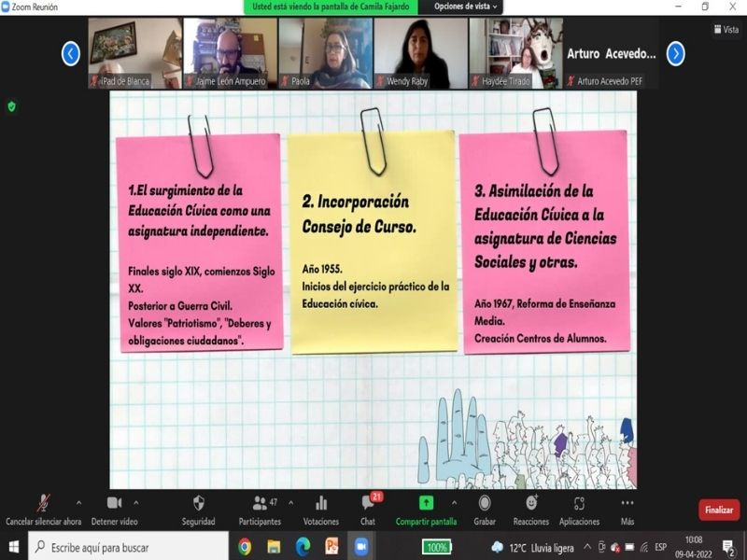Show next participants with right arrow
The height and width of the screenshot is (560, 747).
point(675,54)
